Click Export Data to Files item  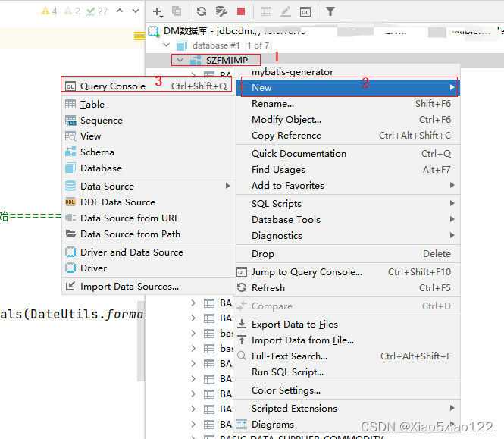[348, 325]
